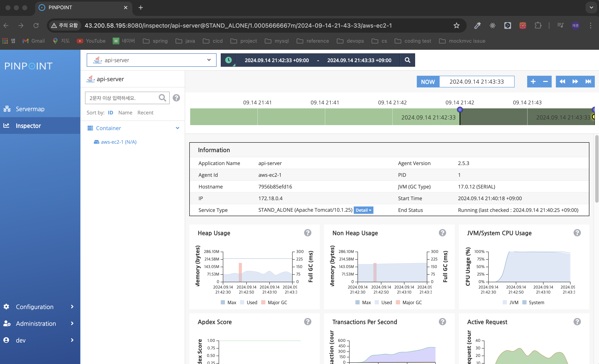Zoom in timeline with plus button
The width and height of the screenshot is (599, 364).
point(533,82)
